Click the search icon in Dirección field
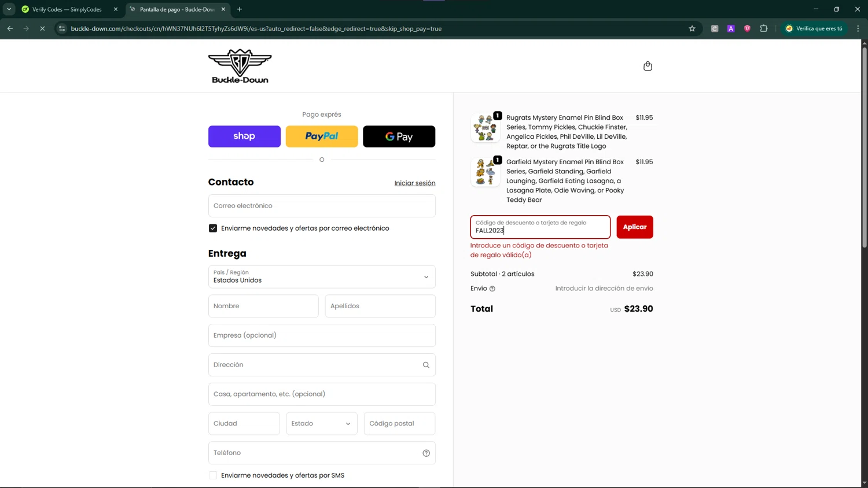Screen dimensions: 868x488 (x=426, y=365)
